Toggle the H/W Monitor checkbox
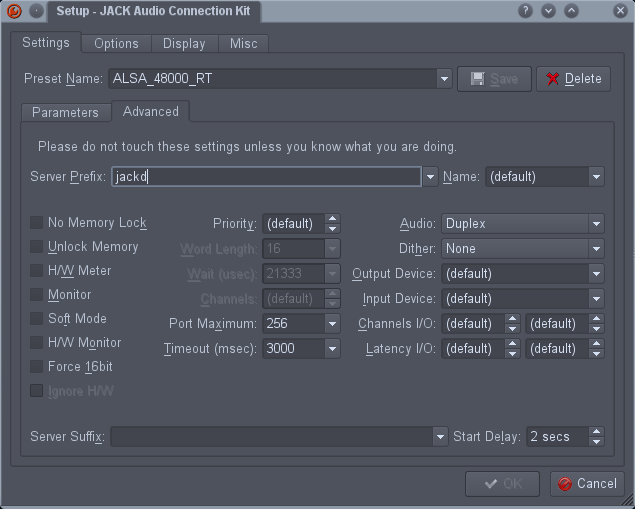The image size is (635, 509). tap(36, 343)
